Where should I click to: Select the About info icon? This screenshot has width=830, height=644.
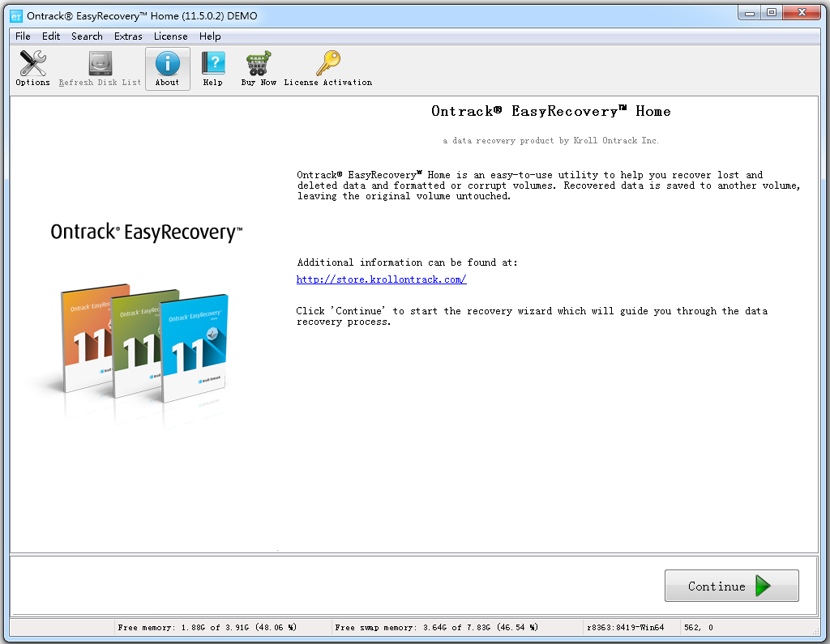[x=167, y=68]
